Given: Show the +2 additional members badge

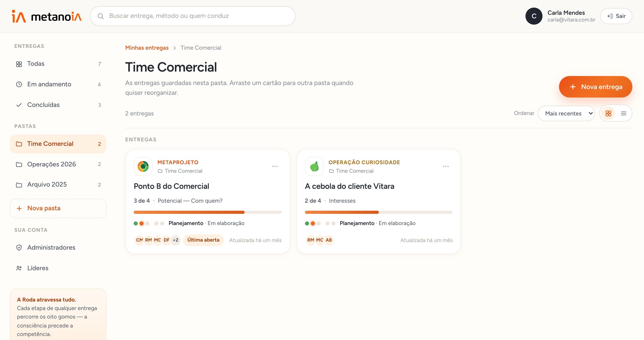Looking at the screenshot, I should (176, 240).
